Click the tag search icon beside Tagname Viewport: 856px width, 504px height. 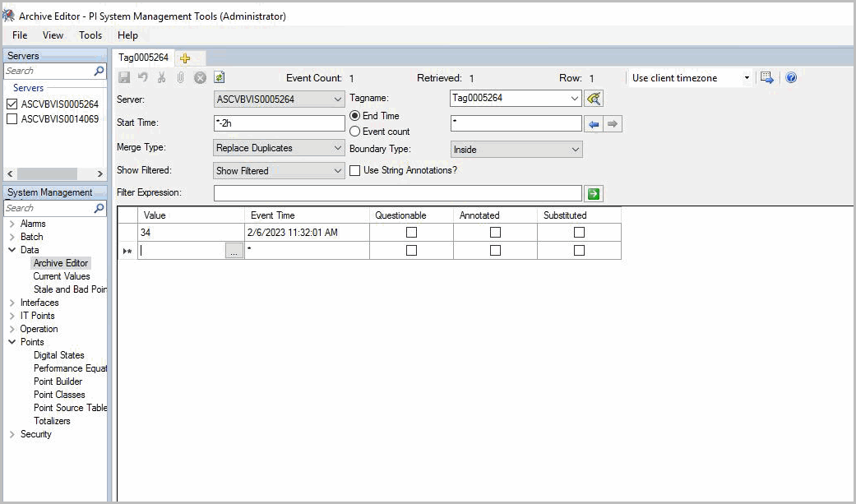tap(594, 99)
